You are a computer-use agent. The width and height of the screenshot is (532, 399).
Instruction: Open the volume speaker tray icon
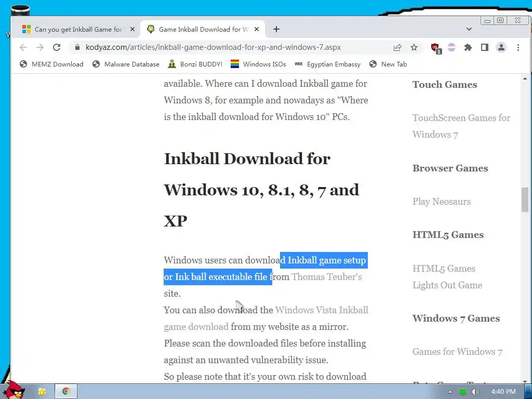[x=475, y=392]
